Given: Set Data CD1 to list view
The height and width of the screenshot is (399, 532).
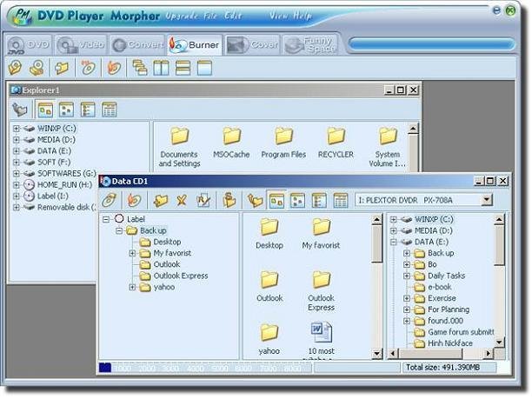Looking at the screenshot, I should click(x=319, y=200).
